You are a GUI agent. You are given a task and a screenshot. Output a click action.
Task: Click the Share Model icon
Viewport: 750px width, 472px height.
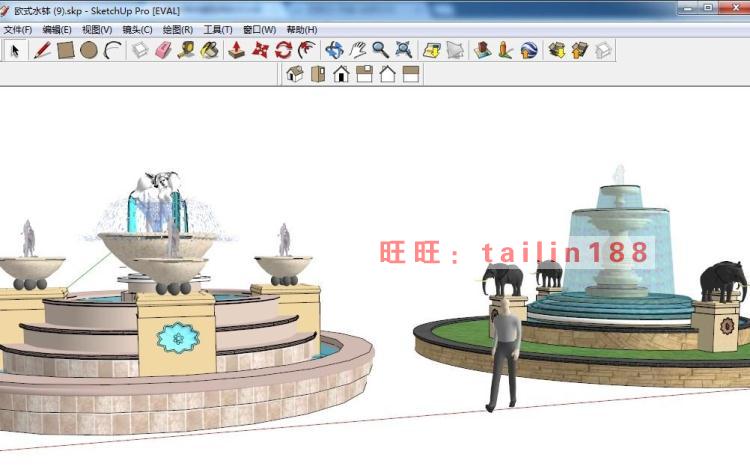coord(580,50)
